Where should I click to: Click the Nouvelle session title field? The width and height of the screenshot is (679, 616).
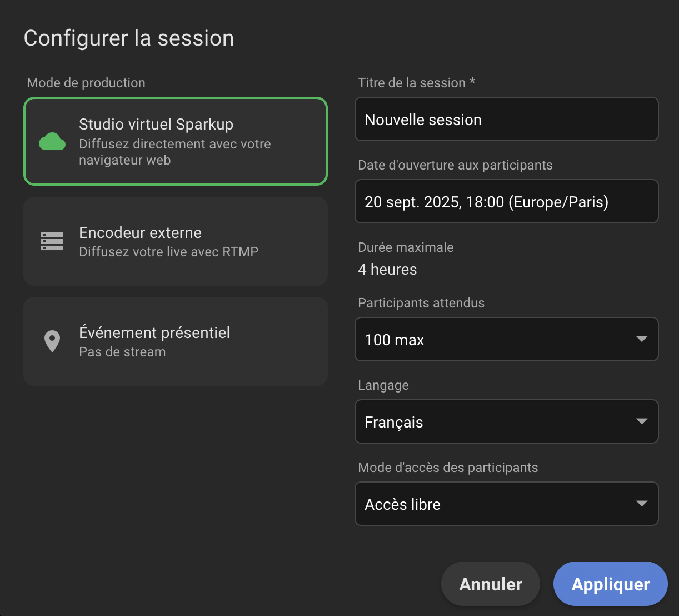[x=506, y=119]
